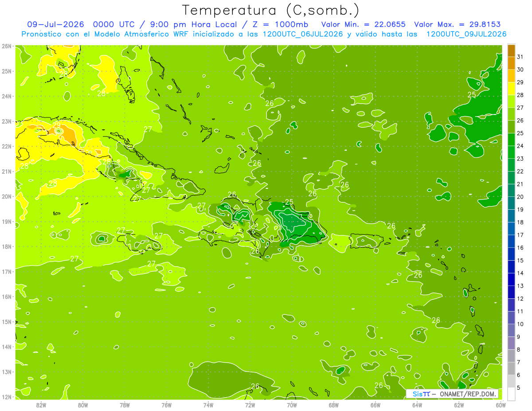Click the colorbar swatch between 27 and 28
Screen dimensions: 532x411
click(511, 102)
